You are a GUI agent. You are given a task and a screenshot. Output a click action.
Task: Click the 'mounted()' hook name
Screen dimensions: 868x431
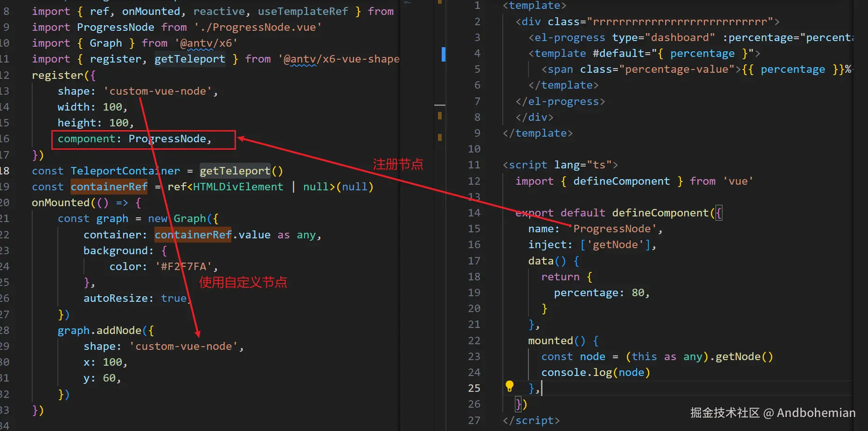[x=556, y=341]
